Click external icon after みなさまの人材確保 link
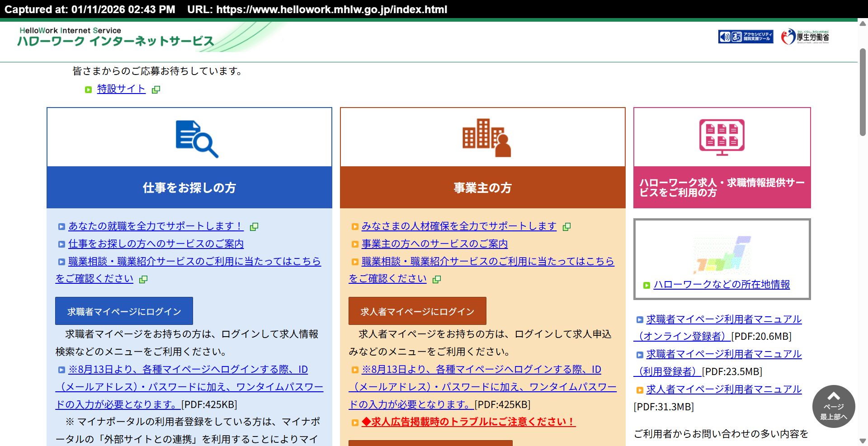Screen dimensions: 868x446 566,226
